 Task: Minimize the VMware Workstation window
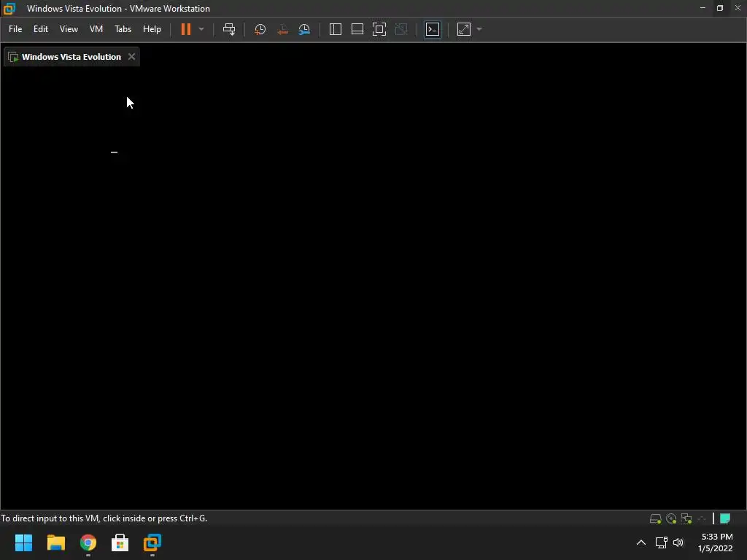(x=703, y=8)
